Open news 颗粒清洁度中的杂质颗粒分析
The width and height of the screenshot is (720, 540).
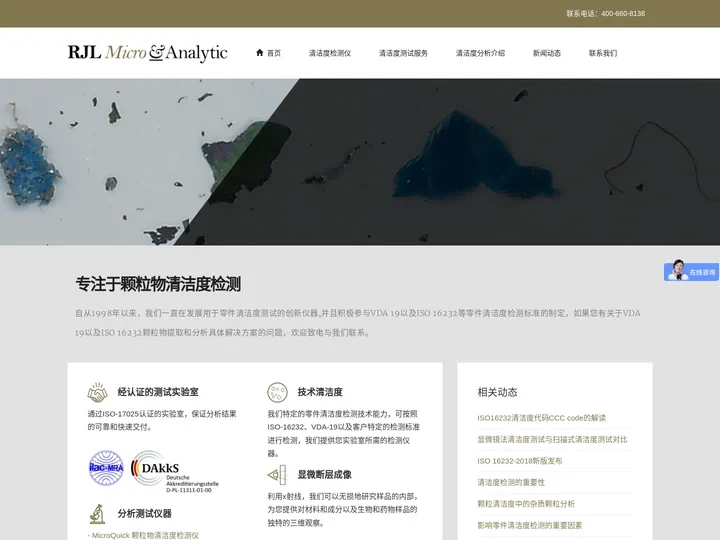coord(526,504)
